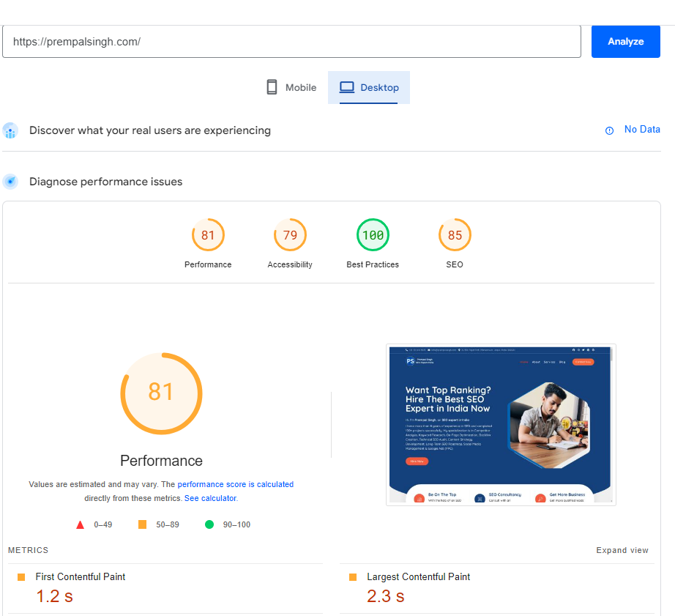The height and width of the screenshot is (616, 675).
Task: Click the 0–49 legend range text
Action: pyautogui.click(x=103, y=524)
